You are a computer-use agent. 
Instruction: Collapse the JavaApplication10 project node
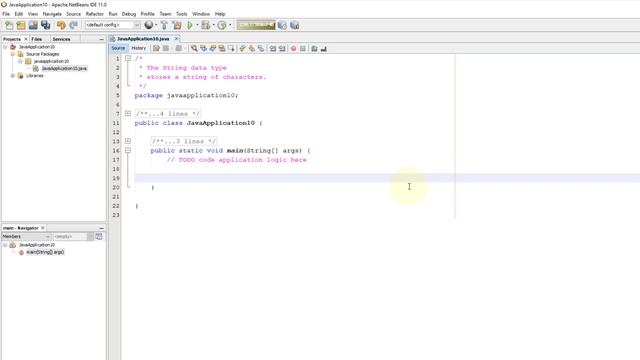click(5, 47)
